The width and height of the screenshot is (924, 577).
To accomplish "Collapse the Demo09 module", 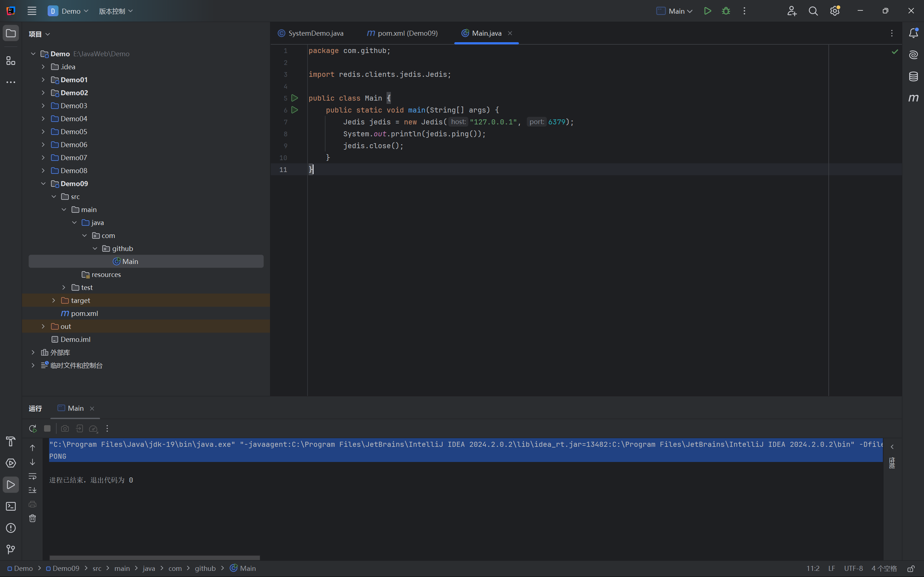I will coord(43,184).
